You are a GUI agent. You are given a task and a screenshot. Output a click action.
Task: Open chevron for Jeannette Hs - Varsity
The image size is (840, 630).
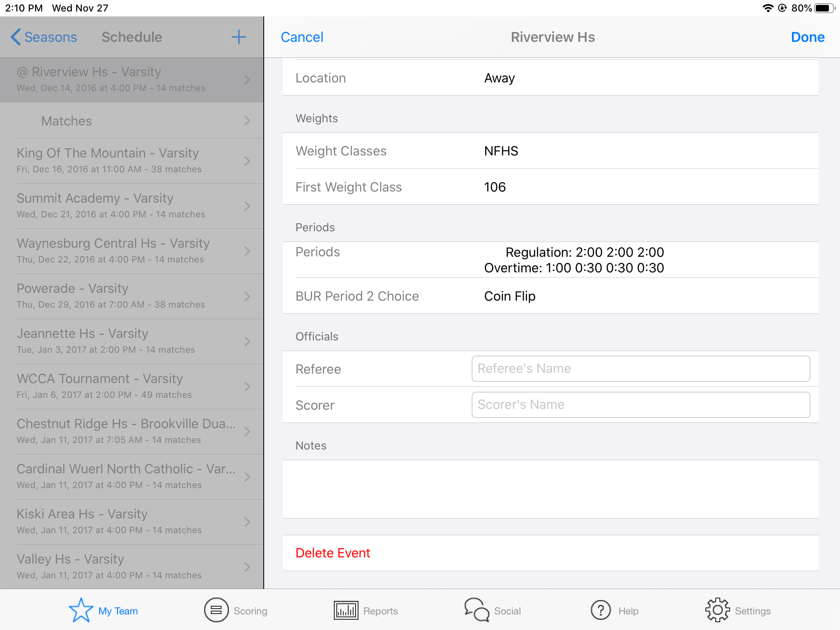point(247,341)
